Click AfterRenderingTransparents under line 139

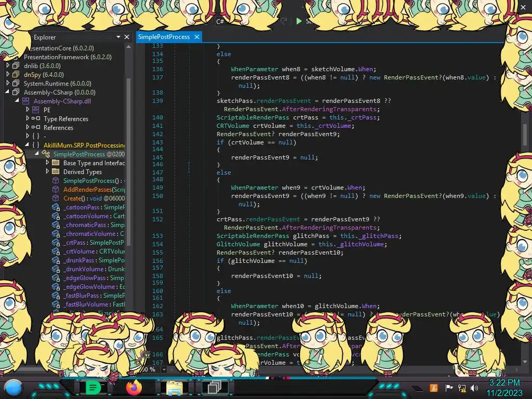(x=329, y=109)
